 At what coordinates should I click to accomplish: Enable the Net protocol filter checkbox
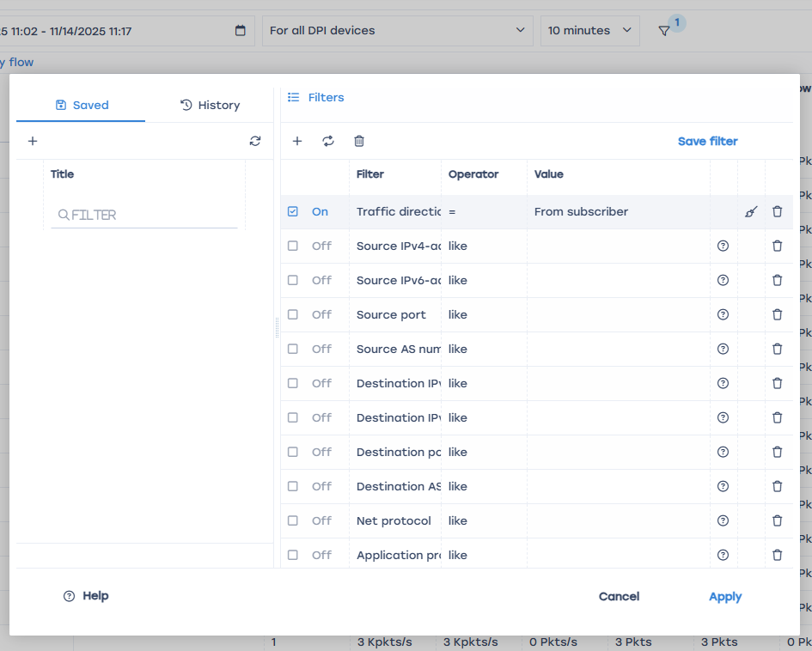click(x=293, y=520)
